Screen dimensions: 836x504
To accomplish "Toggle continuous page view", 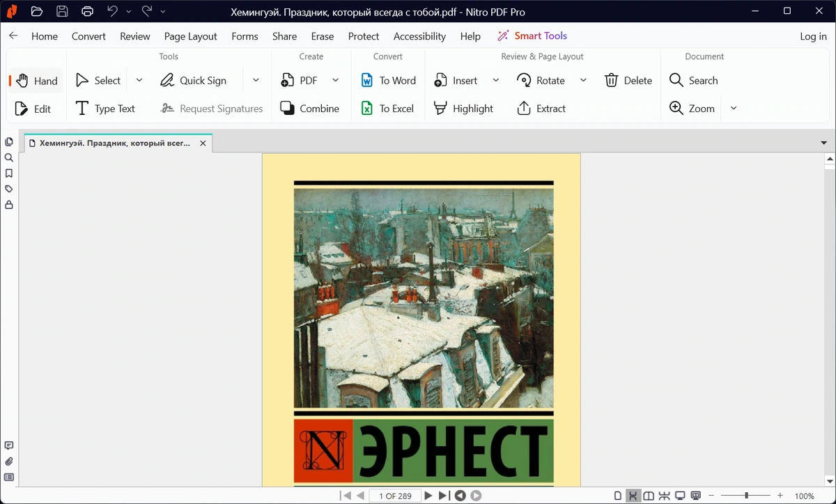I will click(633, 496).
